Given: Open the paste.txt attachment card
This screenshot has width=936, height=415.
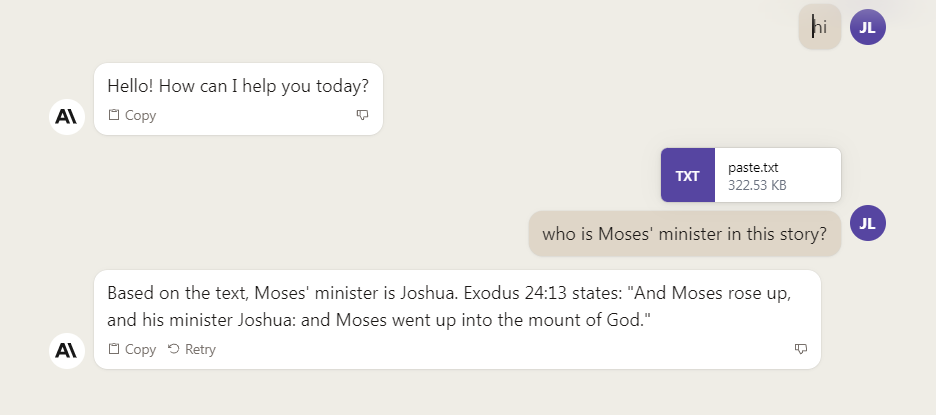Looking at the screenshot, I should tap(776, 175).
